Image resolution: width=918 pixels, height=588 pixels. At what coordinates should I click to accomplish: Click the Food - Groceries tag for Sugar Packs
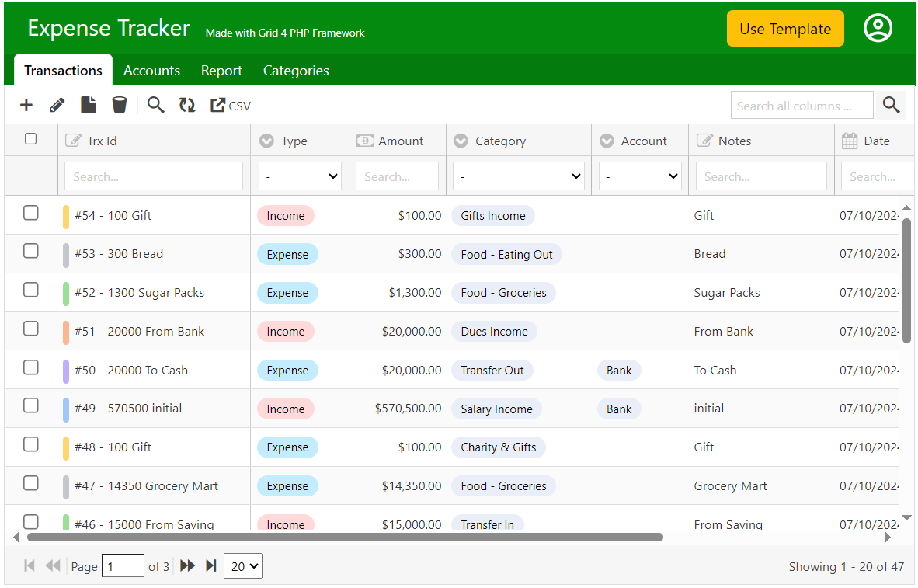click(x=503, y=293)
